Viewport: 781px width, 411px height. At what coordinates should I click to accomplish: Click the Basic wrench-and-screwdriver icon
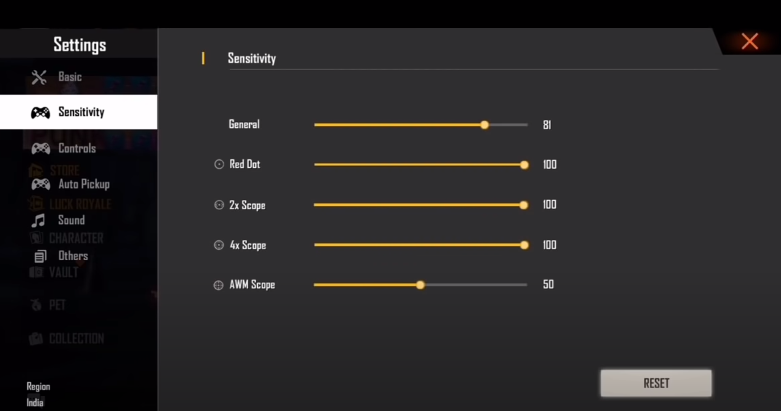pyautogui.click(x=39, y=77)
